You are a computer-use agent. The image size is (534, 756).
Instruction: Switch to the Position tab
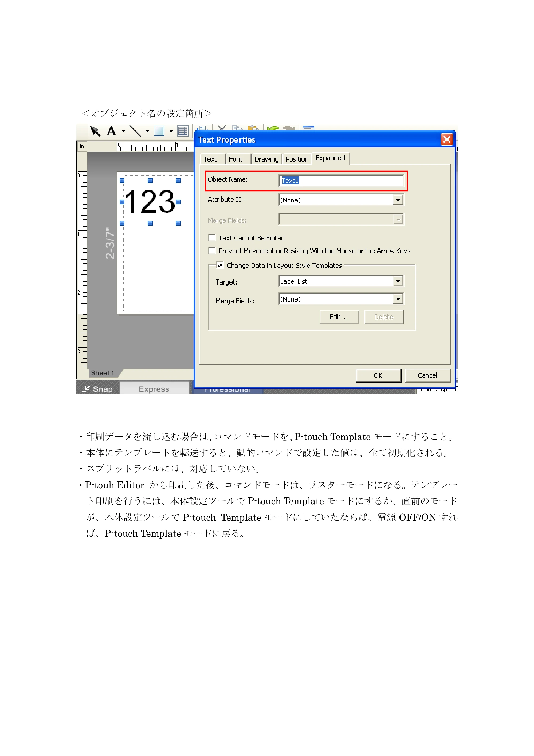[297, 159]
